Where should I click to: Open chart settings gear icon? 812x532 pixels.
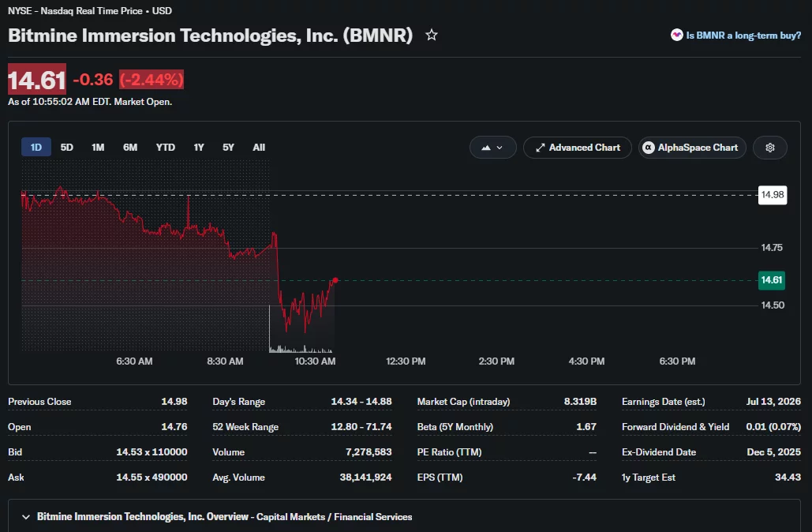click(770, 148)
